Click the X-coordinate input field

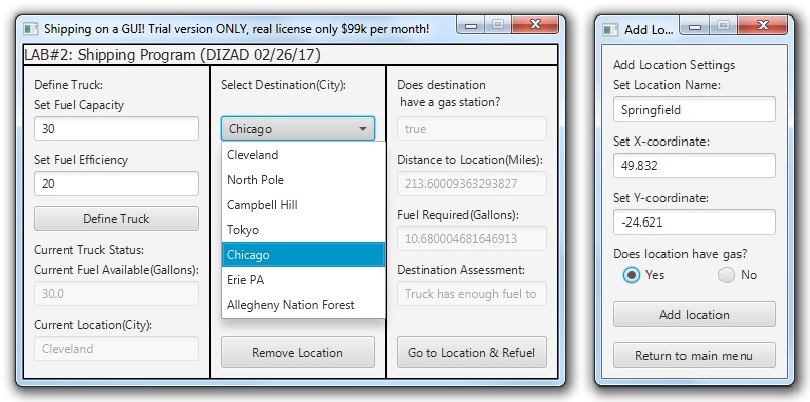coord(694,166)
